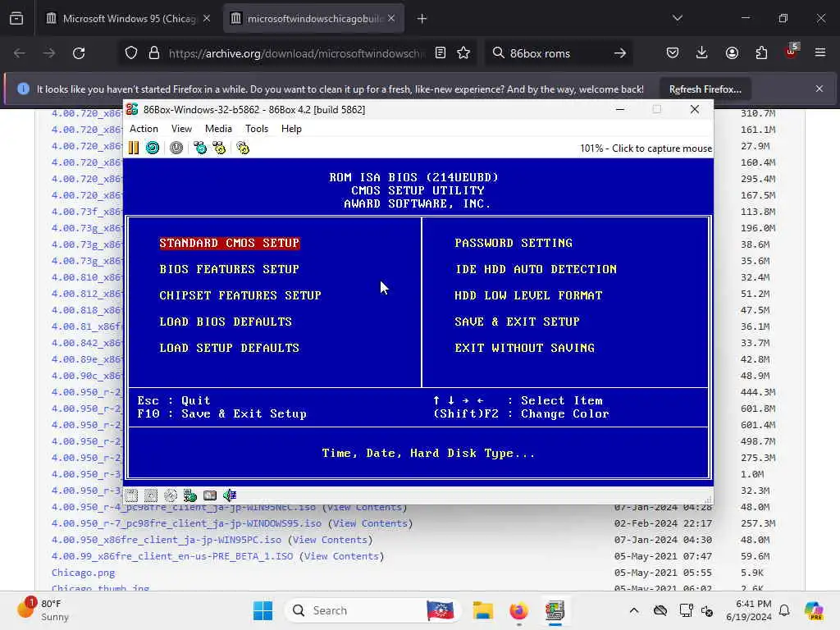Image resolution: width=840 pixels, height=630 pixels.
Task: Click the Refresh Firefox... button
Action: pyautogui.click(x=705, y=89)
